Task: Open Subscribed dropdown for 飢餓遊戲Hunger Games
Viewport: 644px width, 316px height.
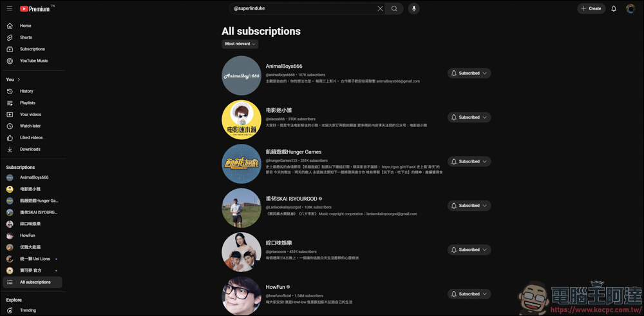Action: 469,161
